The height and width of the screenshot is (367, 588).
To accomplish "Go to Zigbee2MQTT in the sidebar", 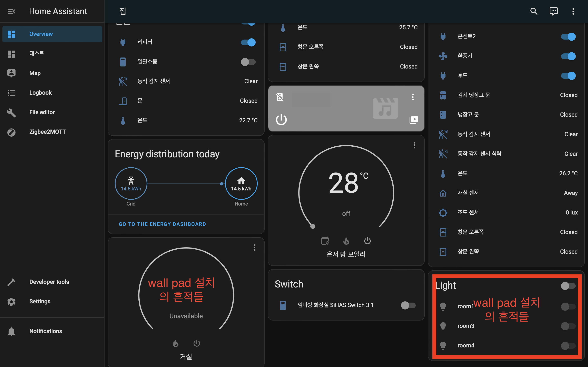I will pyautogui.click(x=47, y=132).
